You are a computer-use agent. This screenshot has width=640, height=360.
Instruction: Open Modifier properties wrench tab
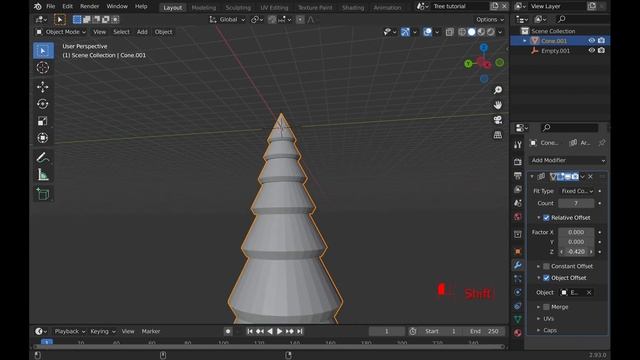coord(518,265)
